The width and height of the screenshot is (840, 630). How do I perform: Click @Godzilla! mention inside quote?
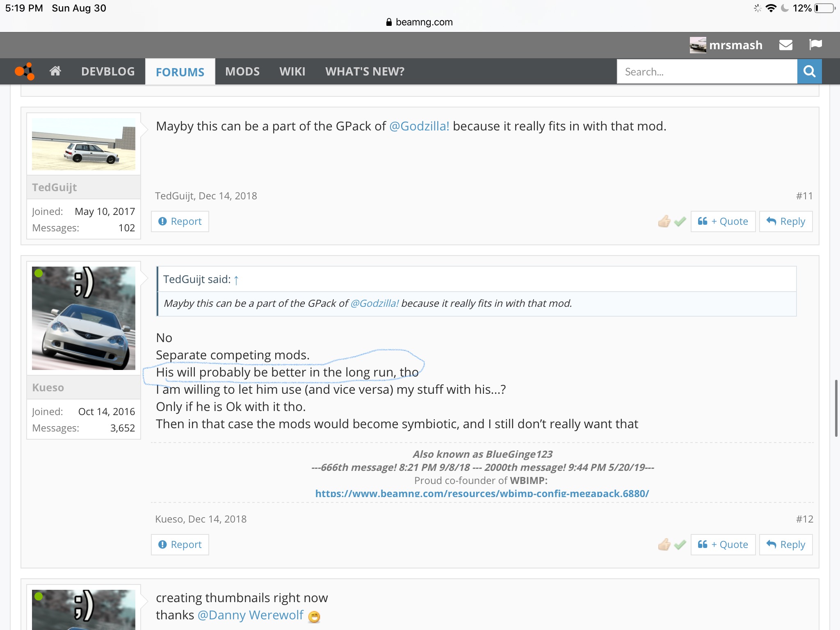click(x=374, y=303)
